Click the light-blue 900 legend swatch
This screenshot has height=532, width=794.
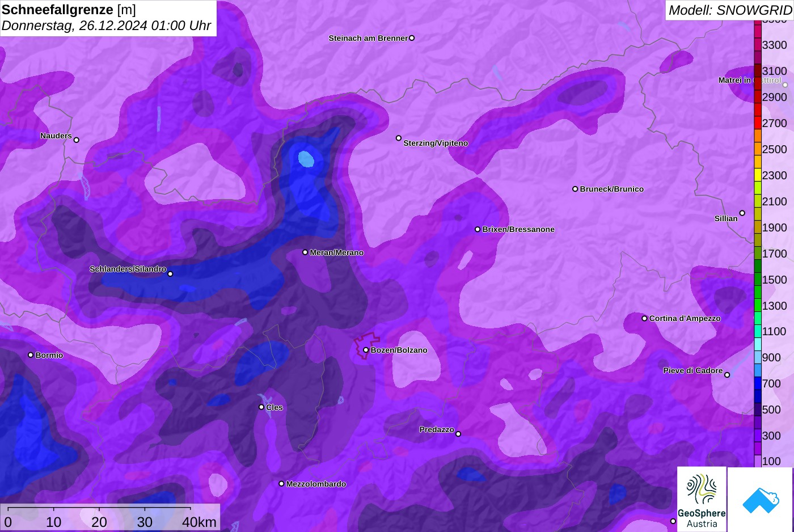(758, 357)
